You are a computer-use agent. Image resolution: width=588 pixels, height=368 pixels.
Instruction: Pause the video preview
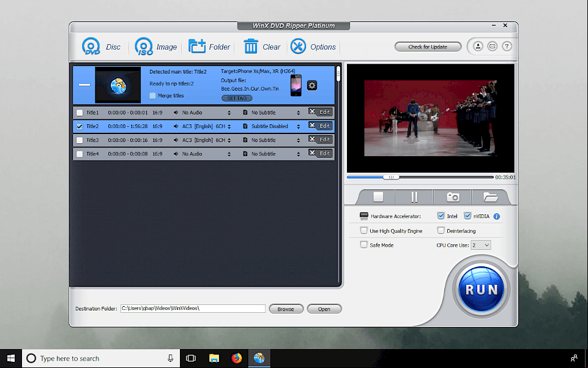pyautogui.click(x=414, y=197)
